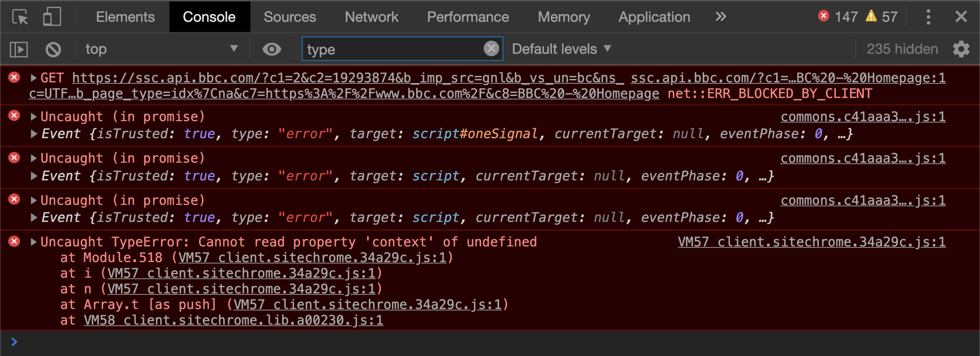Image resolution: width=980 pixels, height=356 pixels.
Task: Open the Sources tab
Action: tap(290, 17)
